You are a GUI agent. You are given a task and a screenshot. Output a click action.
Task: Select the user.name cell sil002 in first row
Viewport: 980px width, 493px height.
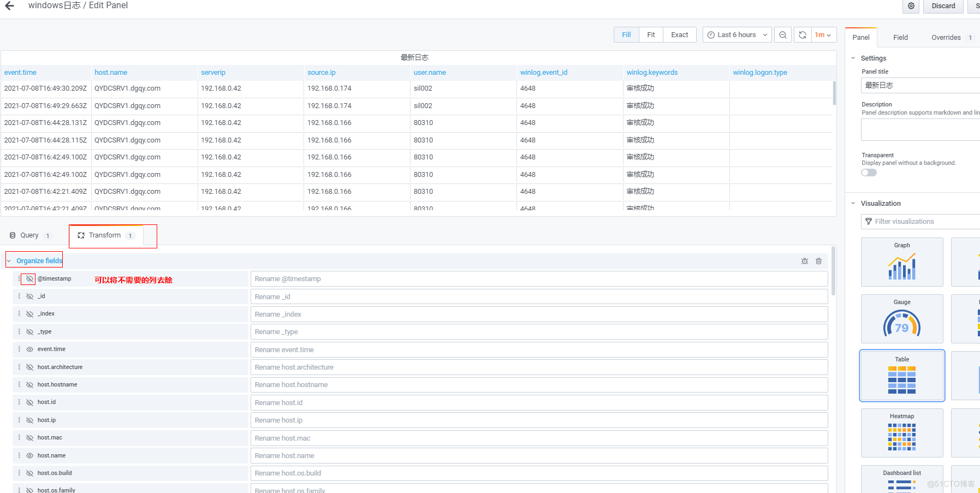[x=423, y=88]
